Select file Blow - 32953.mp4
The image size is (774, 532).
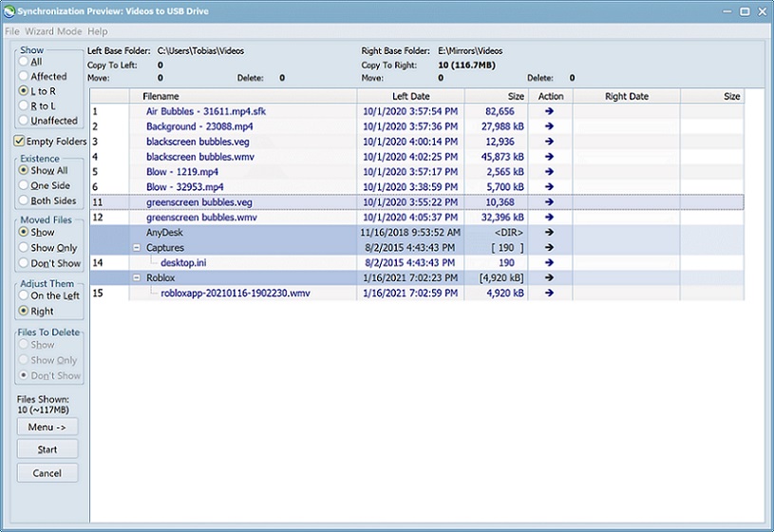coord(184,187)
